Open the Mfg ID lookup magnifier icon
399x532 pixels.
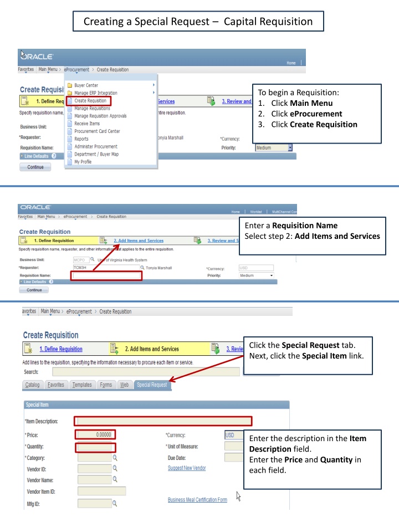pyautogui.click(x=115, y=504)
